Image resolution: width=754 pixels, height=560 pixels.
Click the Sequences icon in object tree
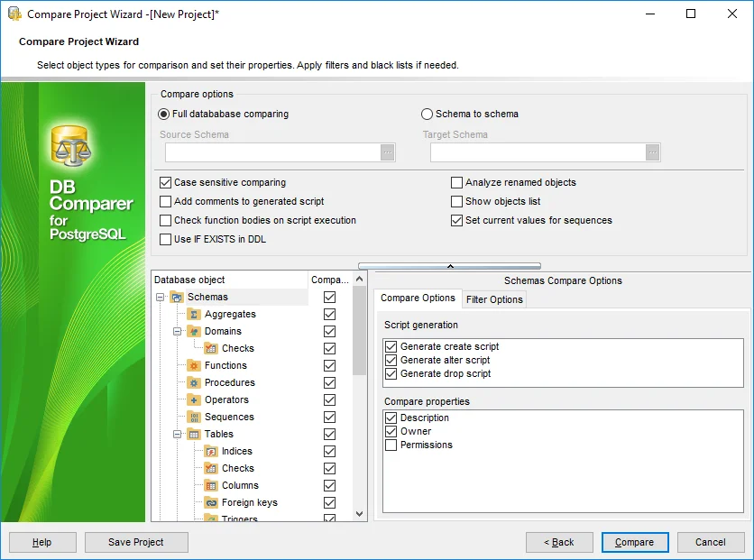[194, 418]
